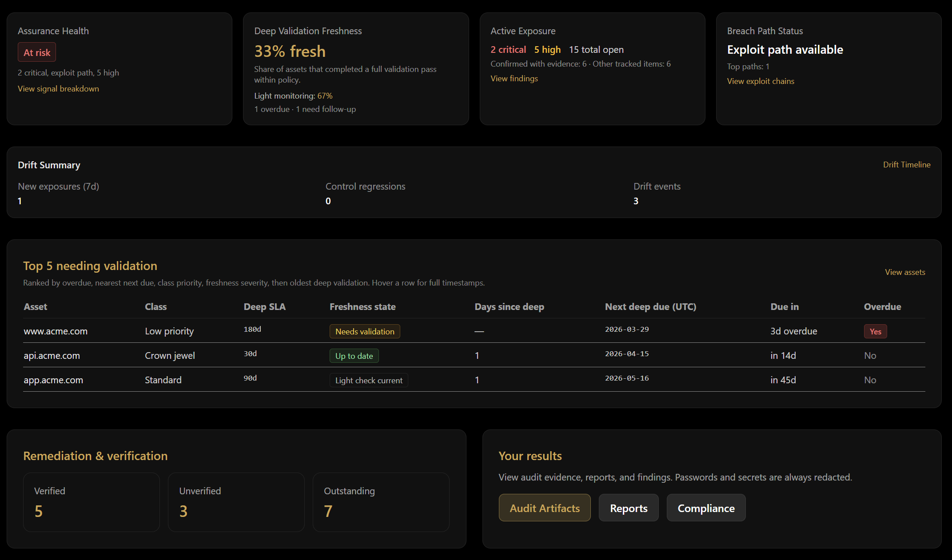This screenshot has height=560, width=952.
Task: Click the New exposures (7d) metric
Action: click(58, 194)
